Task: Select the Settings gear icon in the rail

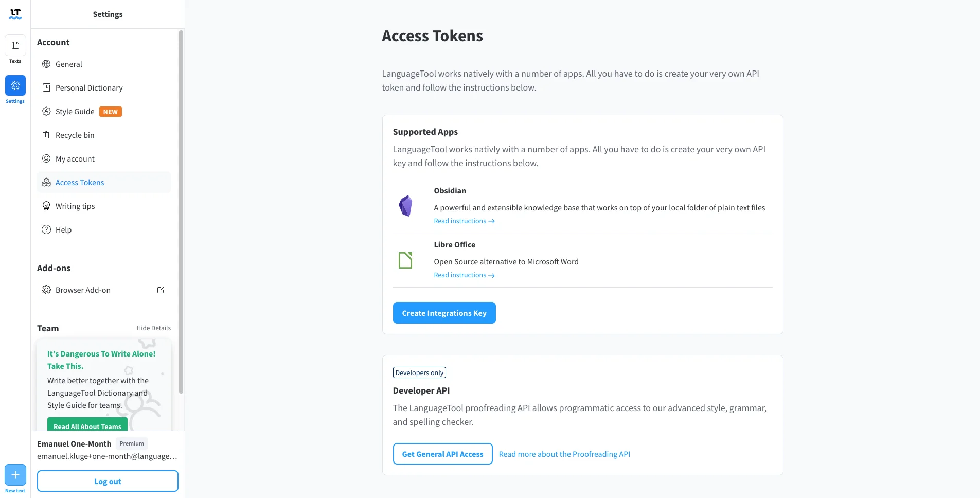Action: pyautogui.click(x=15, y=85)
